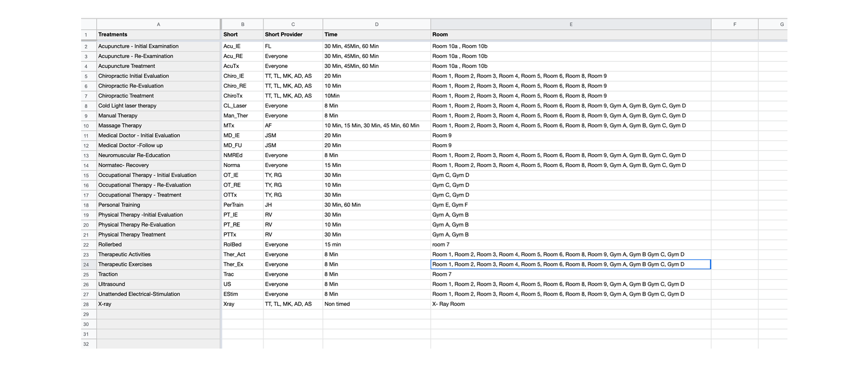Select 'Medical Doctor -Follow up' cell

pyautogui.click(x=158, y=145)
